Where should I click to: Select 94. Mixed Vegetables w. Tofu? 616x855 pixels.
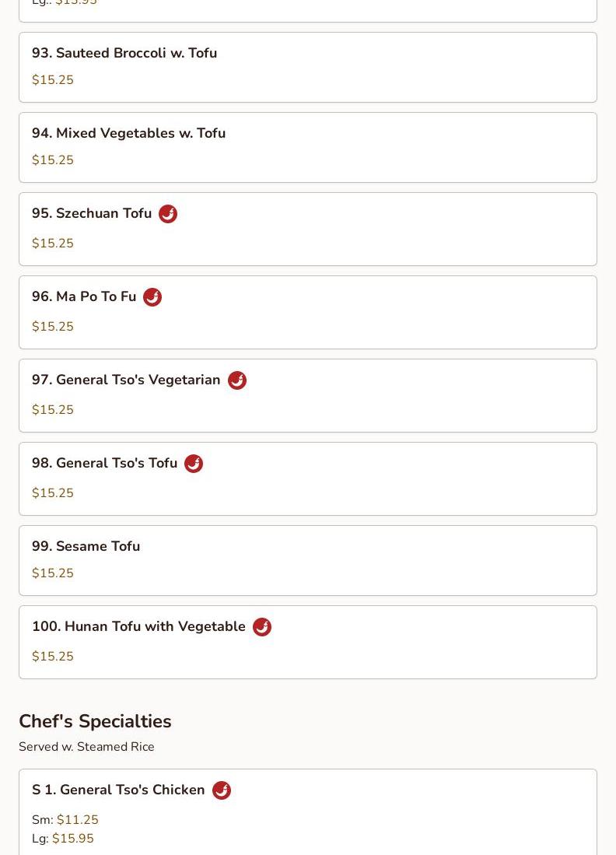[x=128, y=133]
